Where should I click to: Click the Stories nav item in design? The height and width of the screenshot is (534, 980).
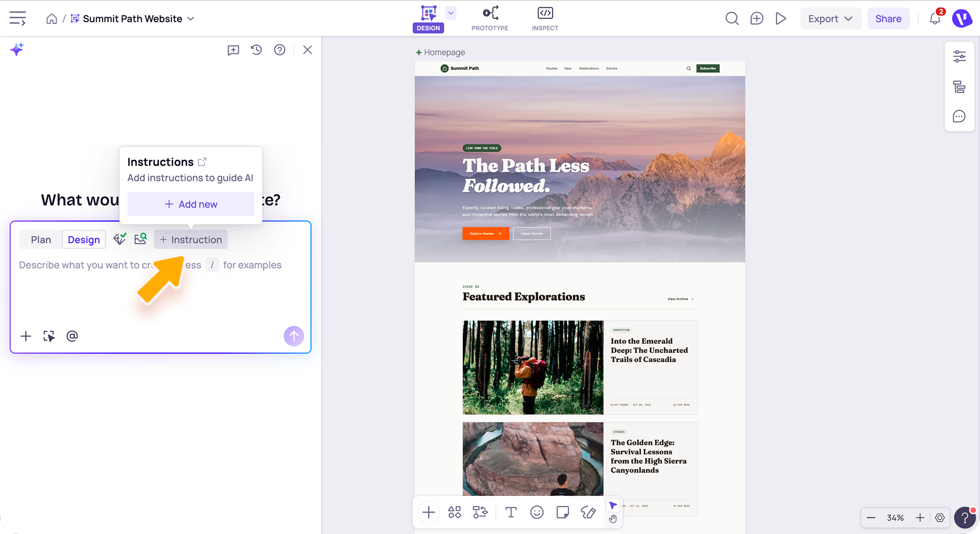[x=612, y=69]
